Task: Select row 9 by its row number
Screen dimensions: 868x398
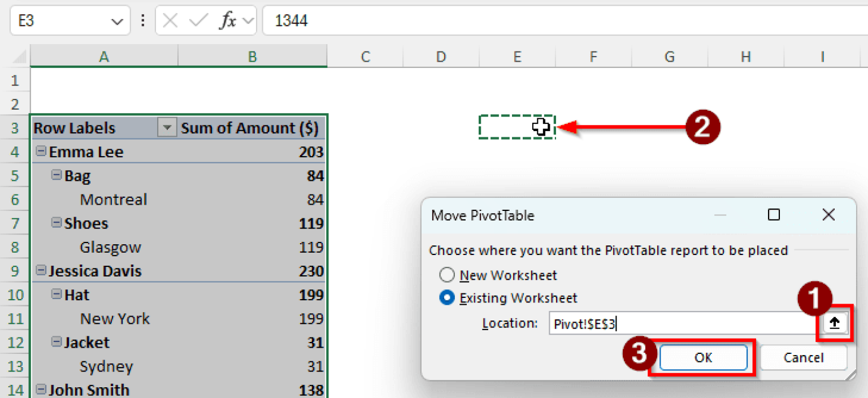Action: (x=15, y=271)
